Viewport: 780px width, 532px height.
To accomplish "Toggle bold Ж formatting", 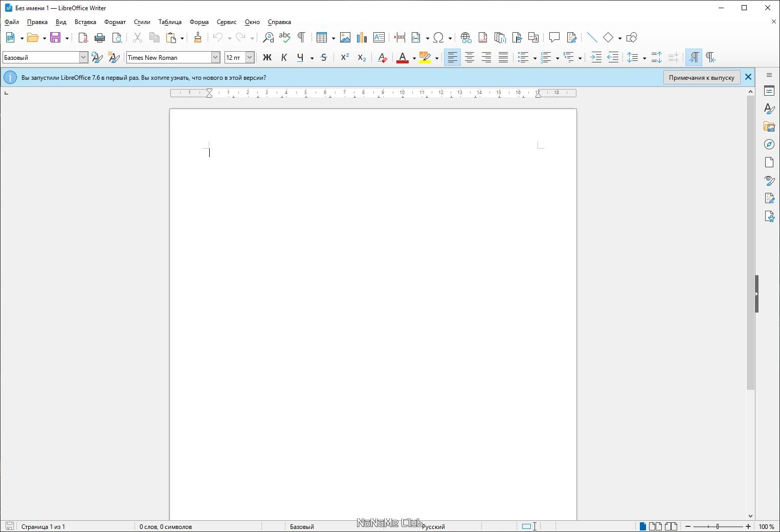I will pos(267,57).
